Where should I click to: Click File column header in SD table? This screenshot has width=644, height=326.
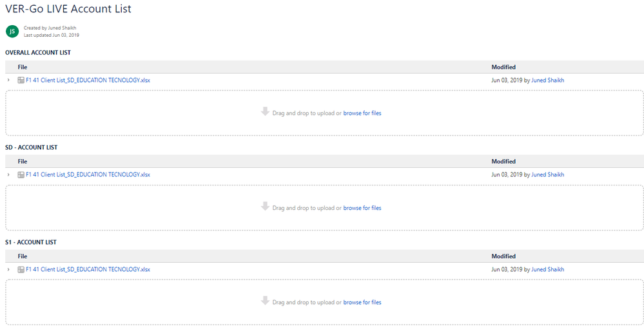point(23,161)
